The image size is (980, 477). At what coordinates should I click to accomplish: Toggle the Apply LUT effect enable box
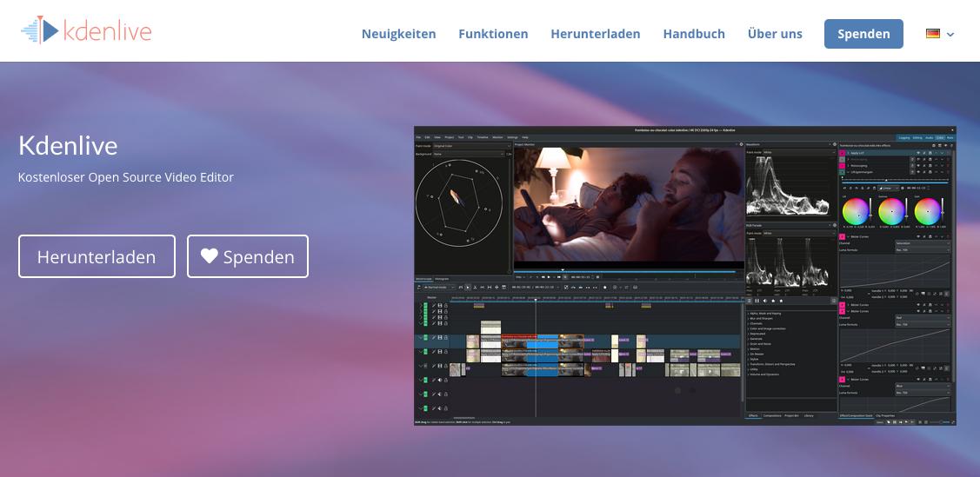point(842,152)
